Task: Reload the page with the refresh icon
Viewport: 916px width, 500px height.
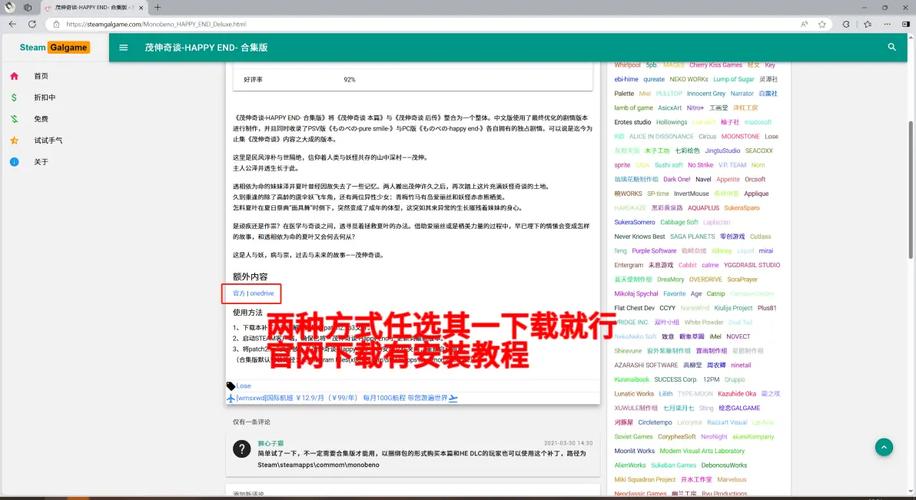Action: tap(32, 24)
